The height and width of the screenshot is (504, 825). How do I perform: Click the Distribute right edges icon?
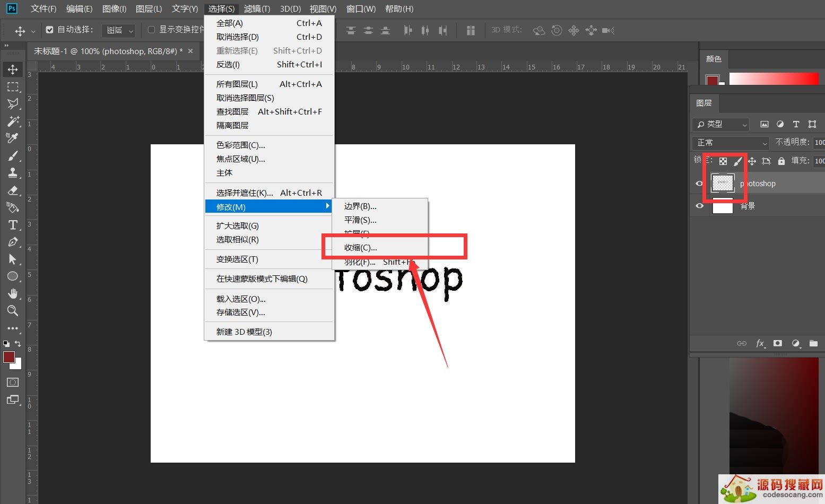coord(442,31)
